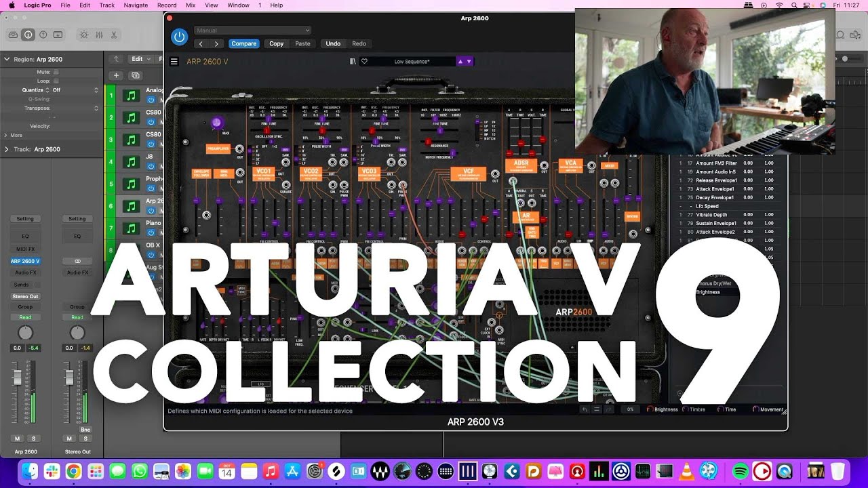
Task: Mute the Stereo Out channel strip
Action: tap(70, 439)
